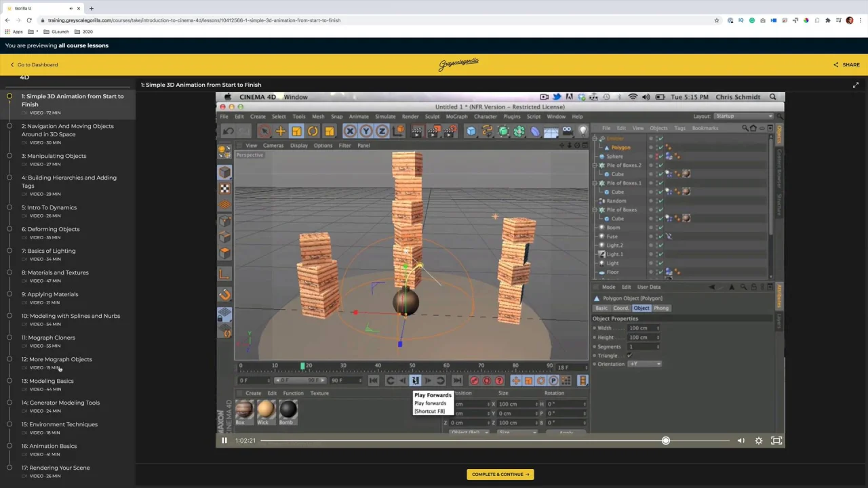Viewport: 868px width, 488px height.
Task: Mute the video volume icon
Action: tap(741, 441)
